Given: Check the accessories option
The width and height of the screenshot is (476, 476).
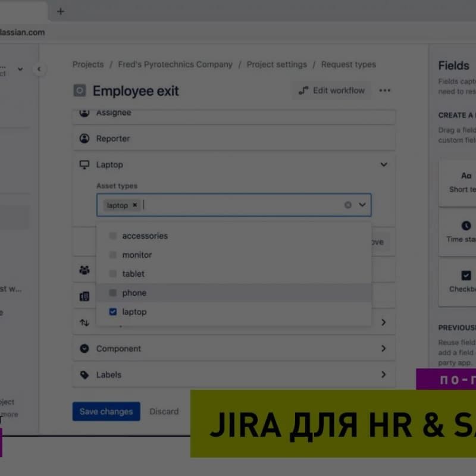Looking at the screenshot, I should tap(113, 236).
